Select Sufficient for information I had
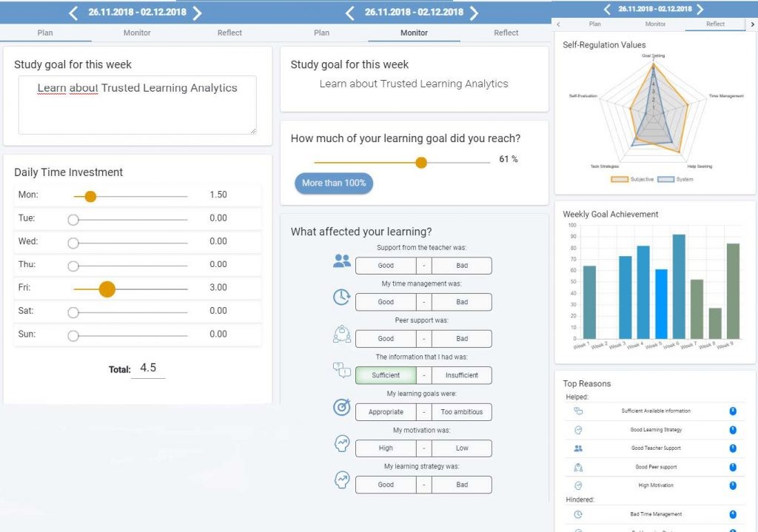Image resolution: width=758 pixels, height=532 pixels. [386, 375]
